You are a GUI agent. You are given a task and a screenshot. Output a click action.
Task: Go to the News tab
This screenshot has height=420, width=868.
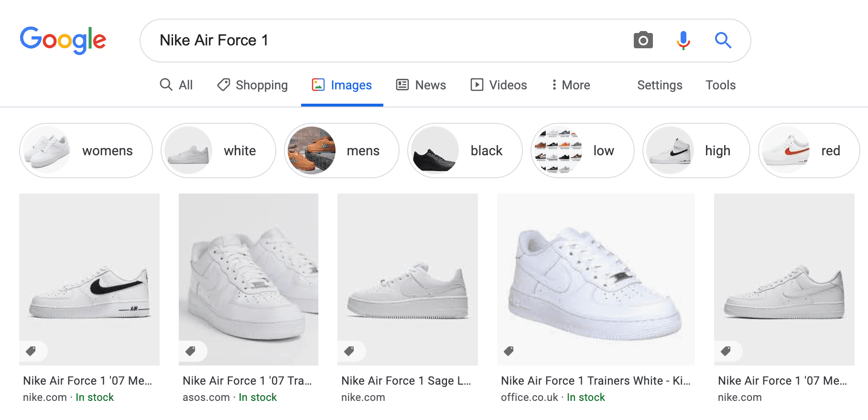[421, 85]
